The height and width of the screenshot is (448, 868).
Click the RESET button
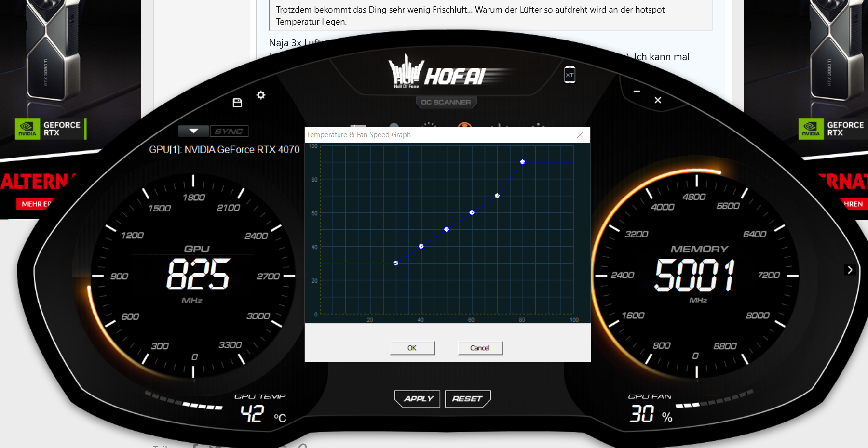click(467, 399)
